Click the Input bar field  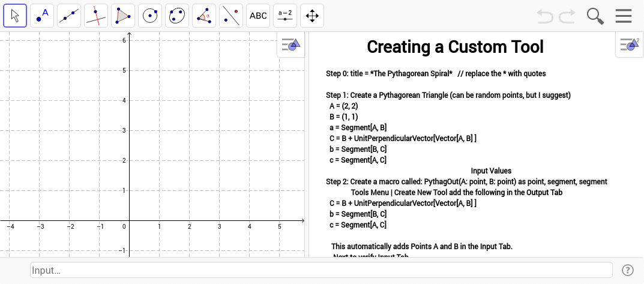point(321,270)
